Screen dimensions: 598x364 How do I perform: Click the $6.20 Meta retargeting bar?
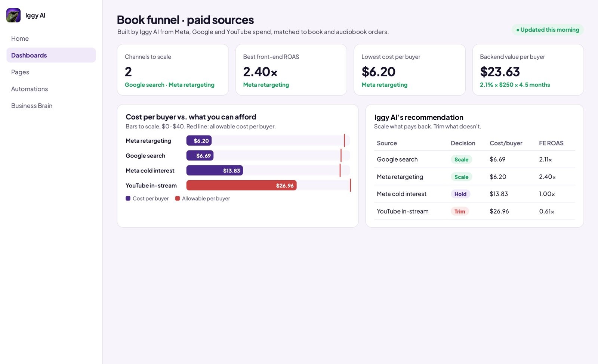click(x=199, y=141)
